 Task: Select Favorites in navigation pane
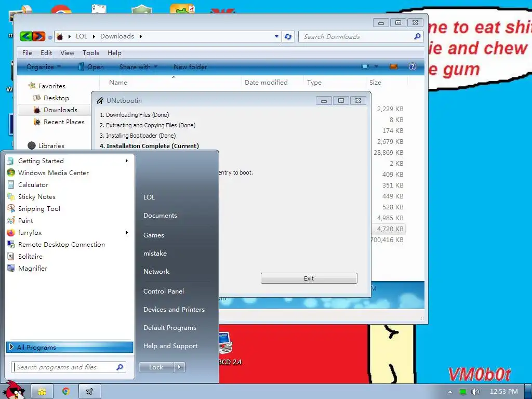(x=51, y=86)
